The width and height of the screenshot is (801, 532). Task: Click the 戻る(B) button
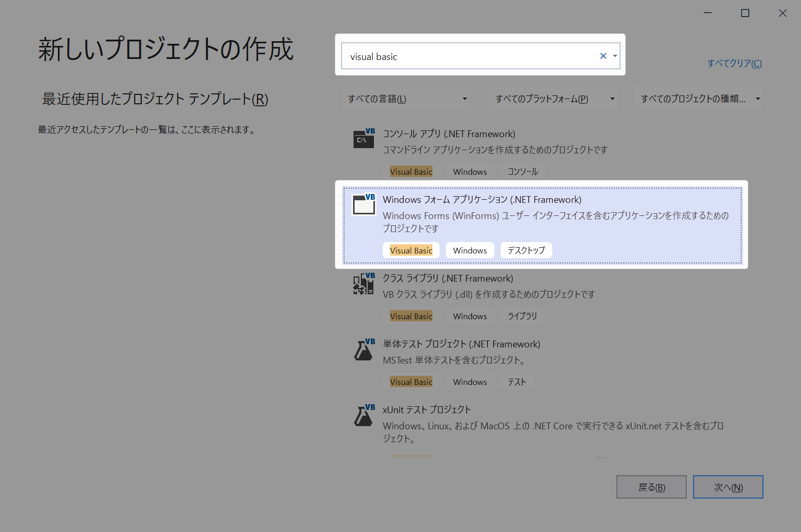click(x=651, y=487)
